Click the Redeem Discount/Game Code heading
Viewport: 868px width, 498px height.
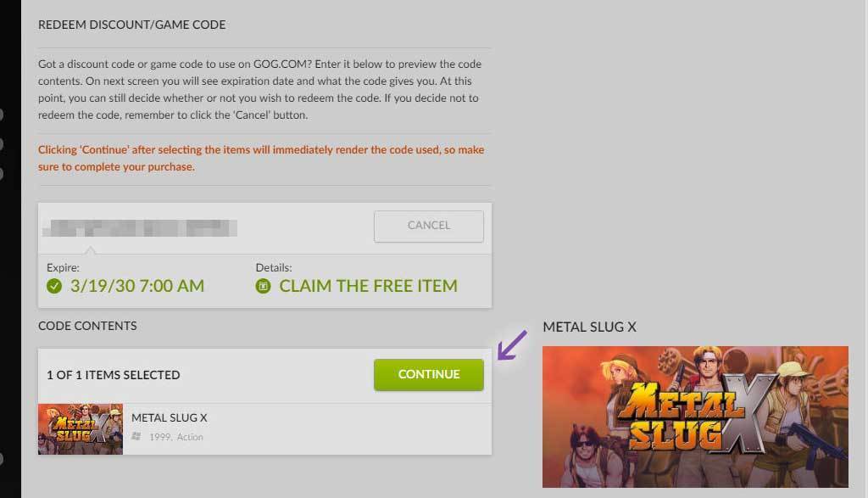click(x=132, y=25)
